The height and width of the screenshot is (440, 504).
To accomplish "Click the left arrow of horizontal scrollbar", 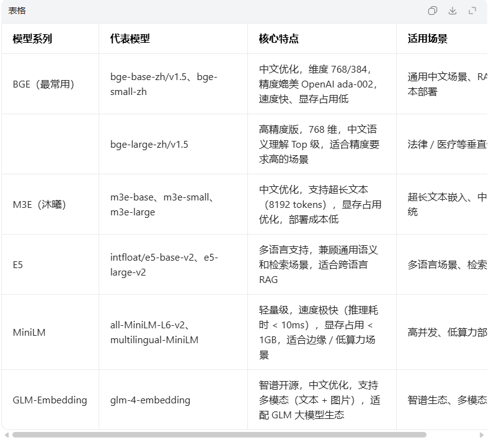I will click(x=7, y=435).
